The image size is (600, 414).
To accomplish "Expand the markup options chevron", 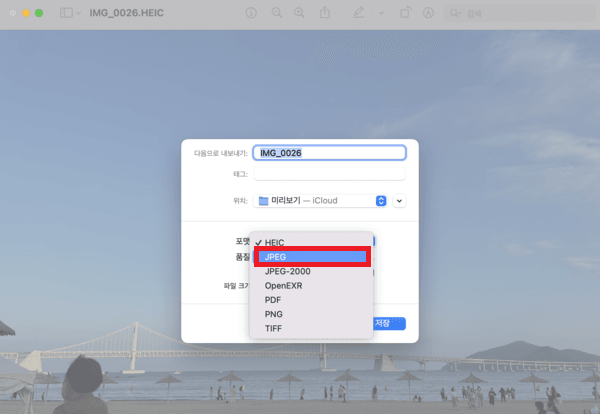I will pos(381,13).
